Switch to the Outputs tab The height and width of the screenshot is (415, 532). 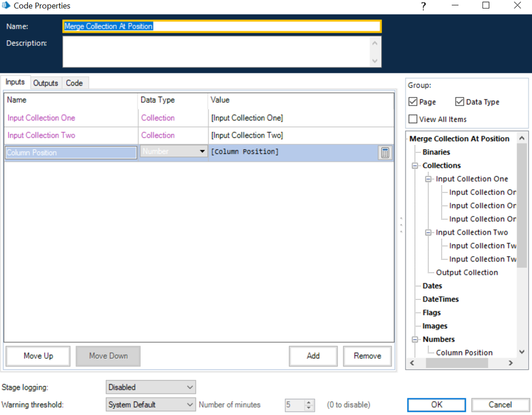click(x=46, y=83)
